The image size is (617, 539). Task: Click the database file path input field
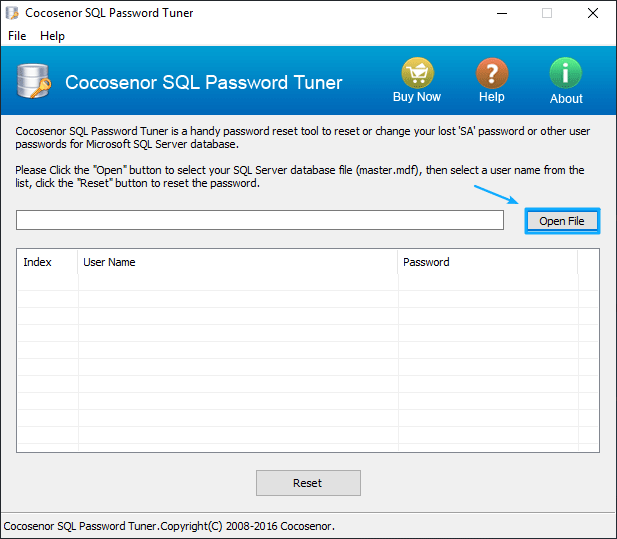coord(260,220)
